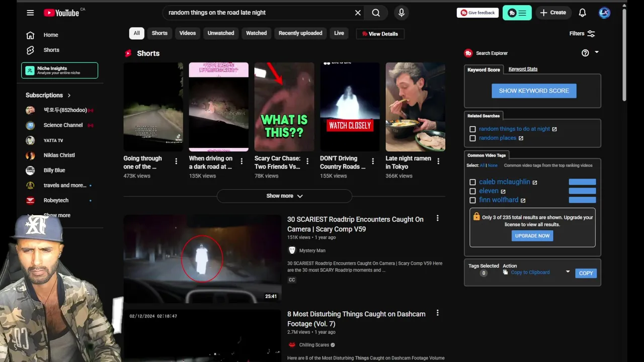Expand sidebar subscriptions Show more

point(57,215)
